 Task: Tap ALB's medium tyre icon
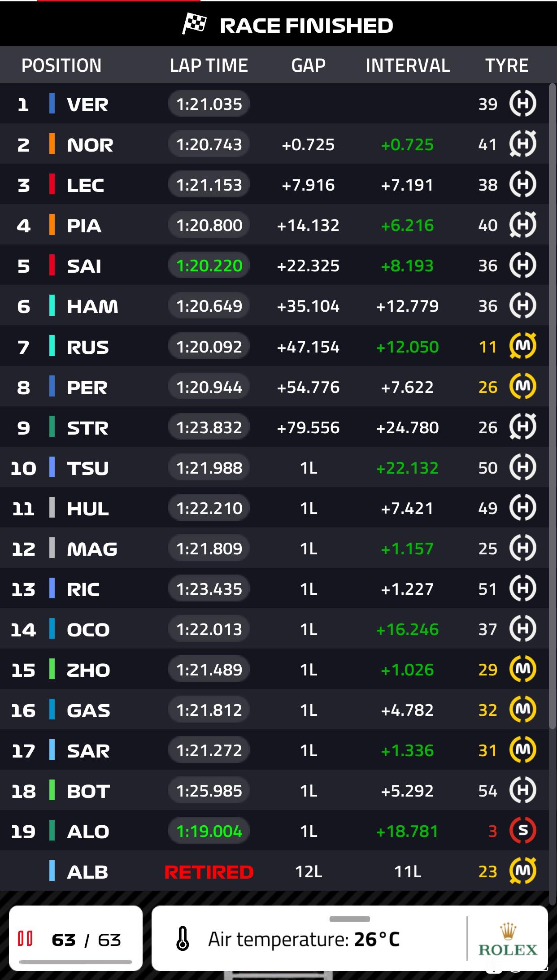tap(522, 871)
